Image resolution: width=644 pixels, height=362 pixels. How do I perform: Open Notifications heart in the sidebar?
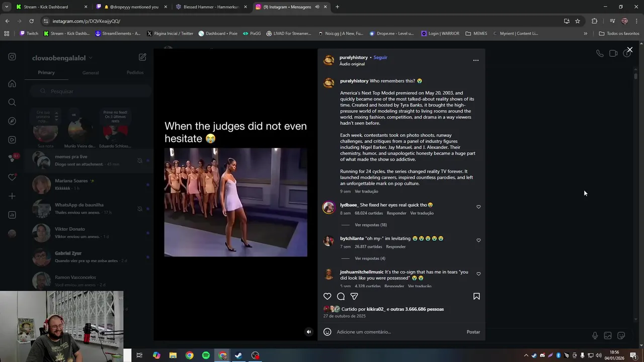tap(12, 177)
